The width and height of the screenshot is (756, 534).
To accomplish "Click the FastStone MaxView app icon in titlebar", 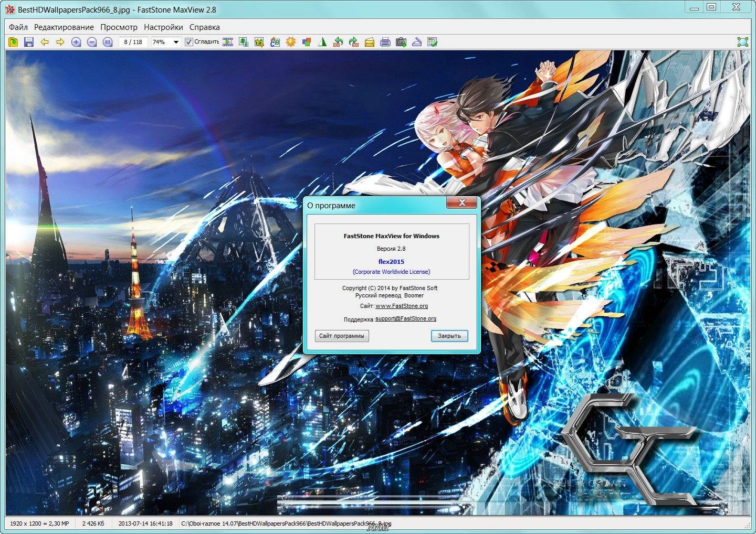I will point(9,10).
